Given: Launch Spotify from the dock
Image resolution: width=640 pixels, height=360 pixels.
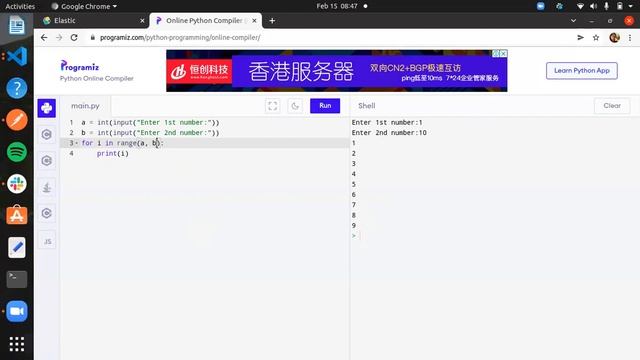Looking at the screenshot, I should [x=17, y=152].
